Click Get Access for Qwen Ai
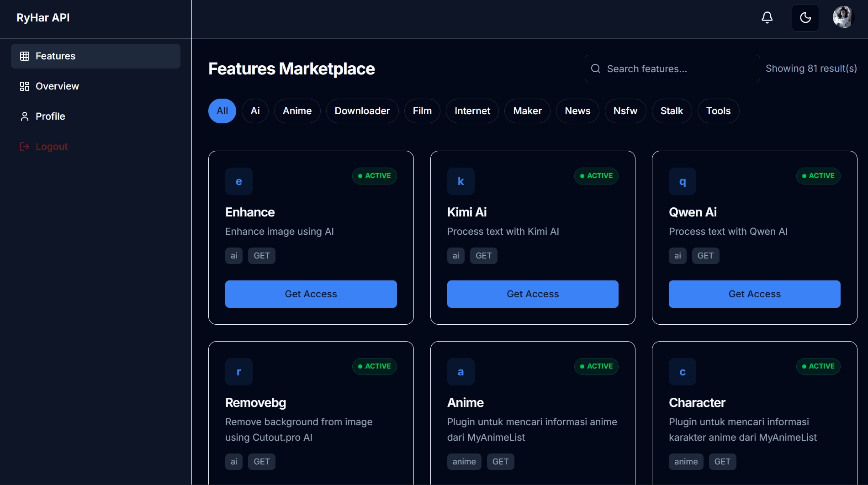This screenshot has height=485, width=868. 754,294
